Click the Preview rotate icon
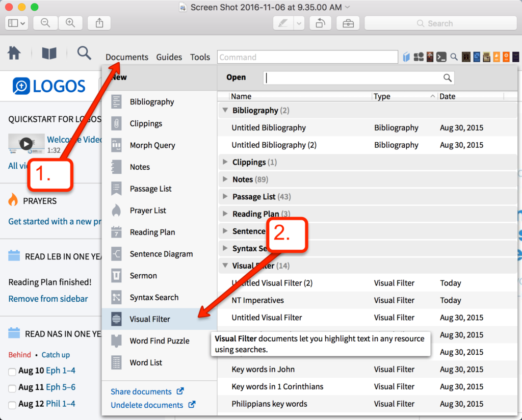This screenshot has height=420, width=522. [x=320, y=23]
